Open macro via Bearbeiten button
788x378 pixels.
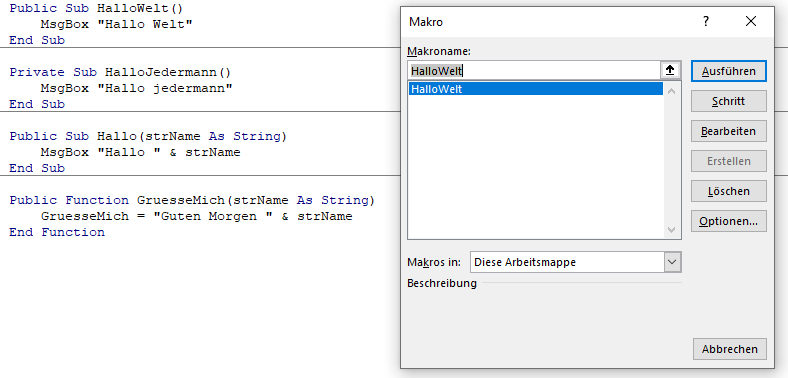pos(729,131)
